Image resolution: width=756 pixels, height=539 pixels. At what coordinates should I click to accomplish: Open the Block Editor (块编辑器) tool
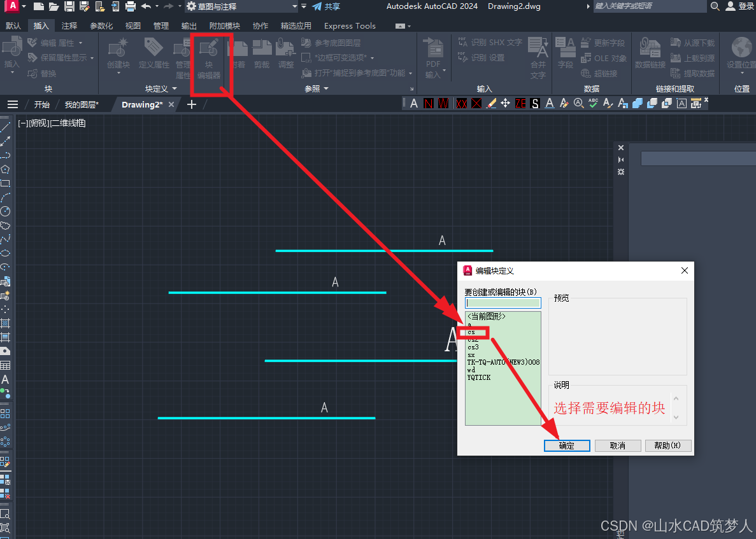pyautogui.click(x=209, y=59)
